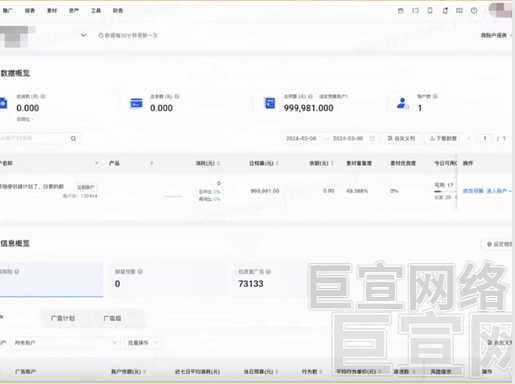The height and width of the screenshot is (384, 515).
Task: Click the 下载数据 button
Action: 443,138
